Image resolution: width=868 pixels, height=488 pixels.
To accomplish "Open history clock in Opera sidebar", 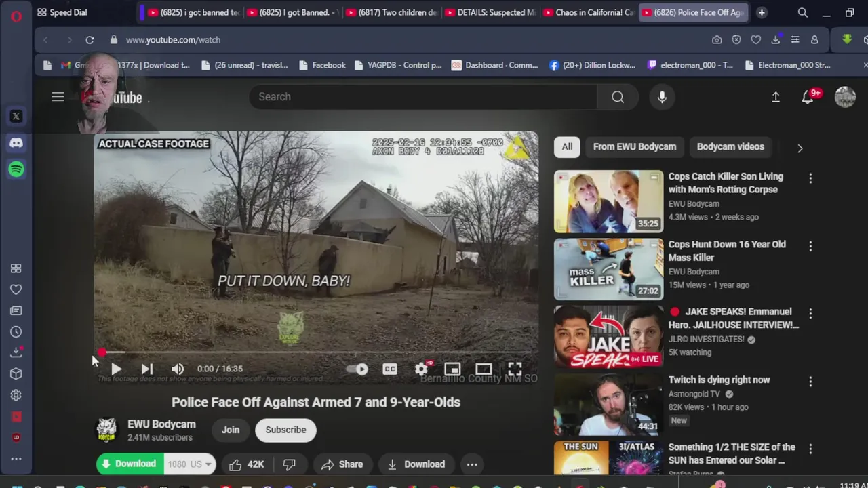I will 16,331.
